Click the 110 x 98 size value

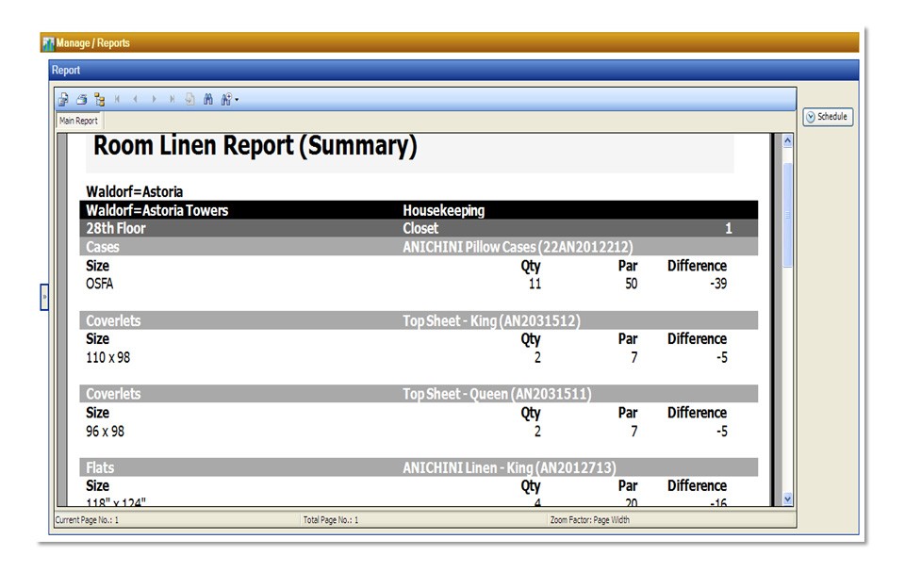tap(107, 358)
